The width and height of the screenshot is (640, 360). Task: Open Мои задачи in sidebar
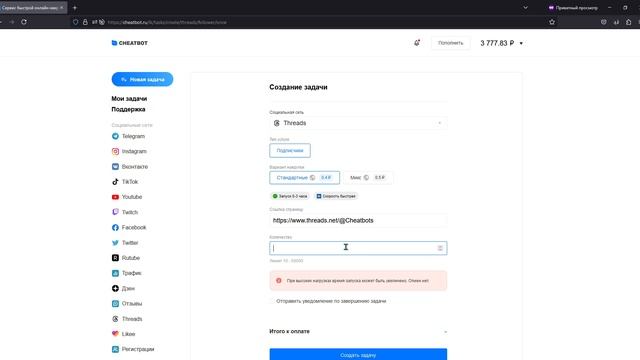coord(129,99)
